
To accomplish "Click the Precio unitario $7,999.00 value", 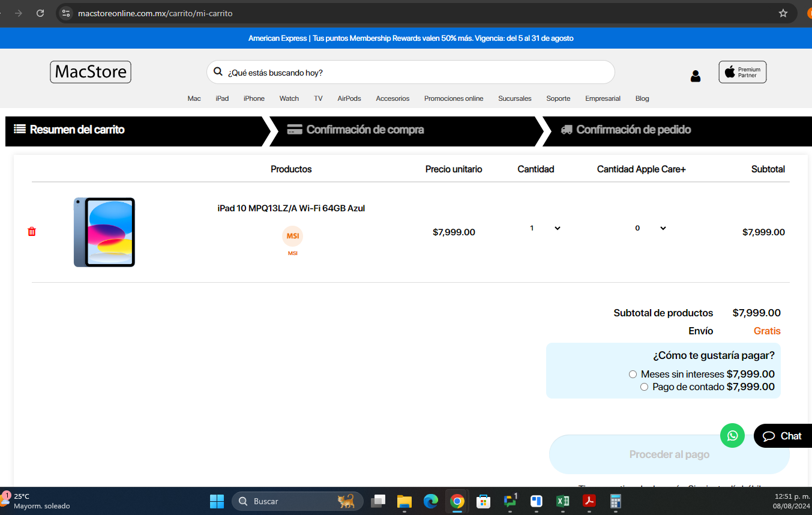I will pos(454,232).
